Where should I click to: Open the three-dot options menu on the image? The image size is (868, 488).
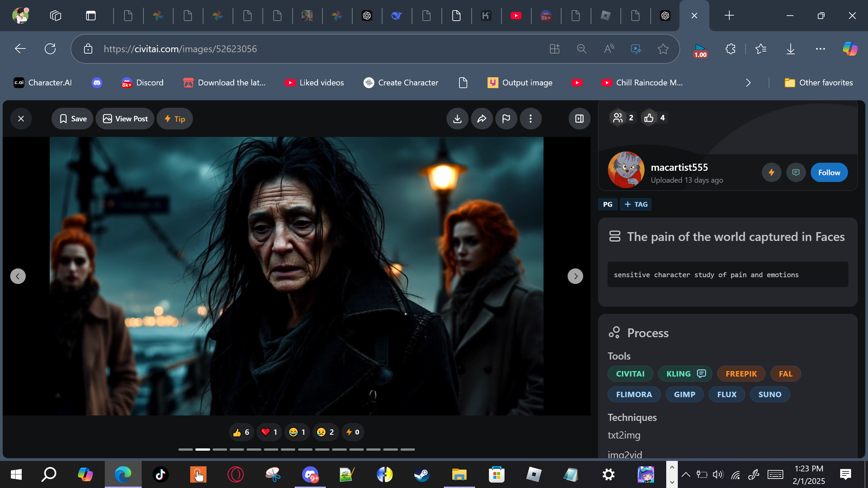(531, 119)
